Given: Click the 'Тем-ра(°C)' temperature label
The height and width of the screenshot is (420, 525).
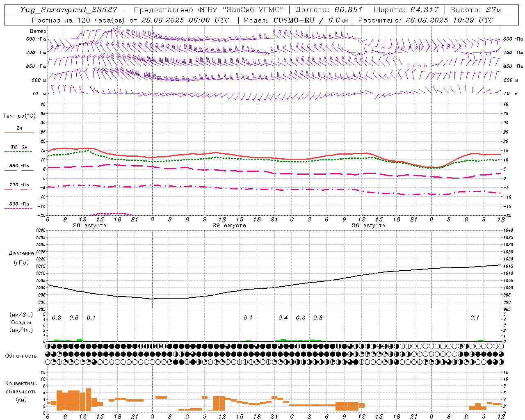Looking at the screenshot, I should click(x=19, y=116).
